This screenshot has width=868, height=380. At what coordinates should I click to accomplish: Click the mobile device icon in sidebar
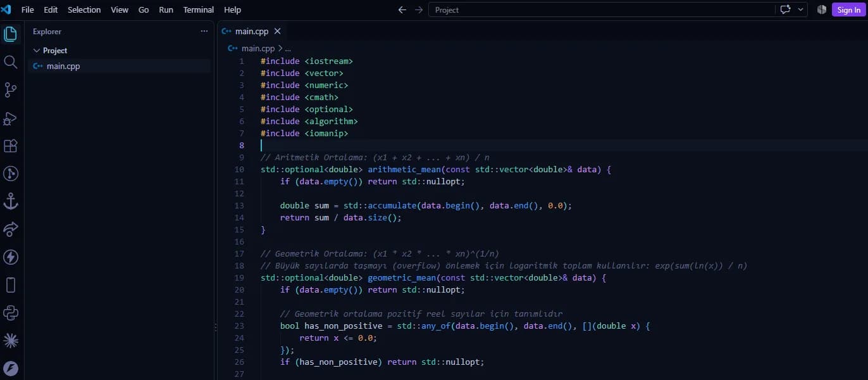click(x=11, y=285)
